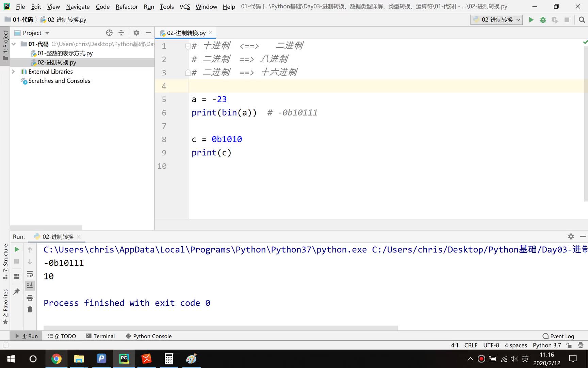Screen dimensions: 588x368
Task: Rerun script in Run panel
Action: click(x=17, y=249)
